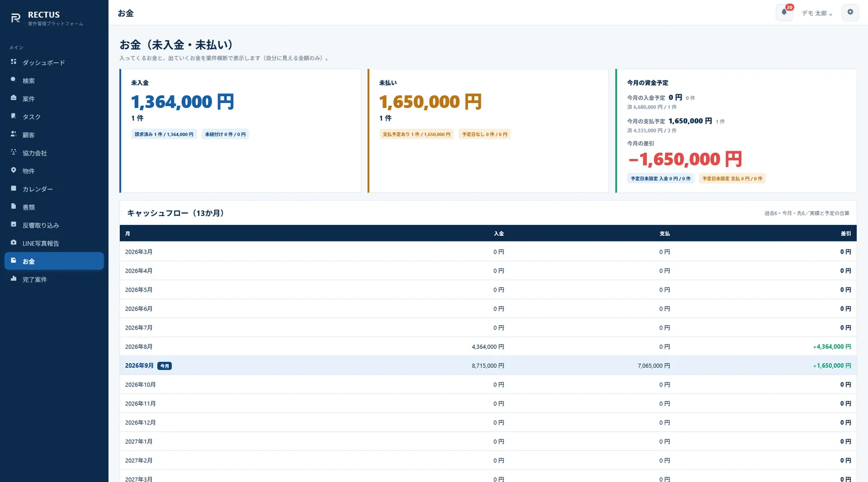Viewport: 868px width, 482px height.
Task: Click the 案件 sidebar icon
Action: (x=14, y=98)
